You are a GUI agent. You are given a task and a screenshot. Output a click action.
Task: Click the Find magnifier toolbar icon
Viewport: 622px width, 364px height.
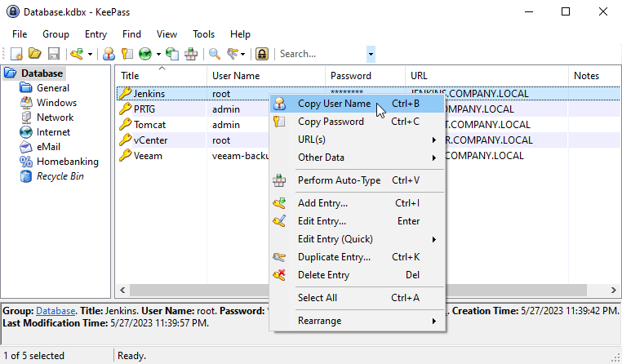215,54
